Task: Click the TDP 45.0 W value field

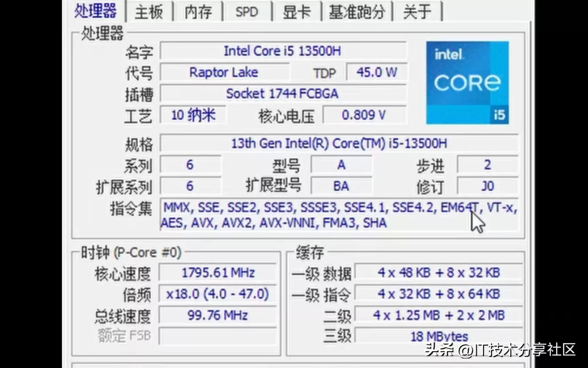Action: click(x=376, y=72)
